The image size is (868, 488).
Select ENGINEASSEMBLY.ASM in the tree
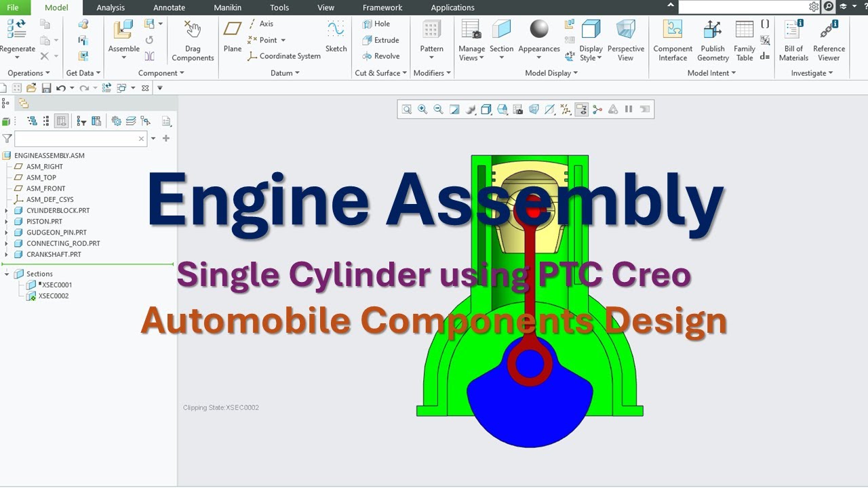click(50, 155)
